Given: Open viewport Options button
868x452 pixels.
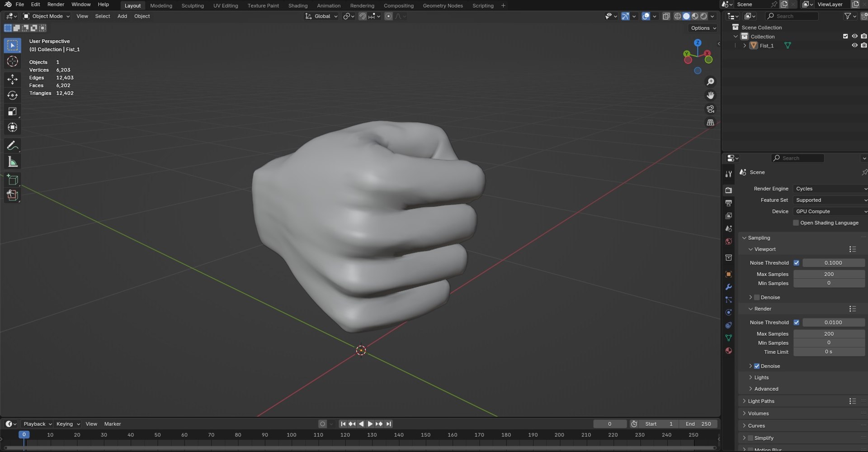Looking at the screenshot, I should pos(703,28).
